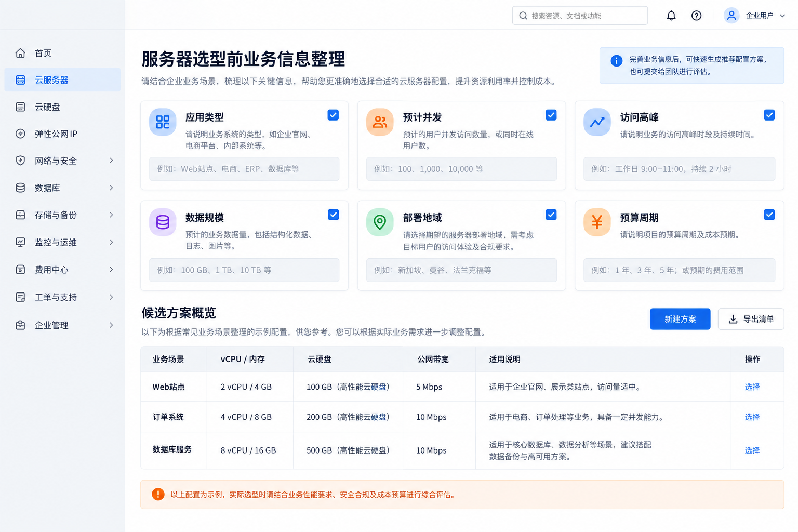Click the monitor icon beside 监控与运维

click(x=20, y=242)
